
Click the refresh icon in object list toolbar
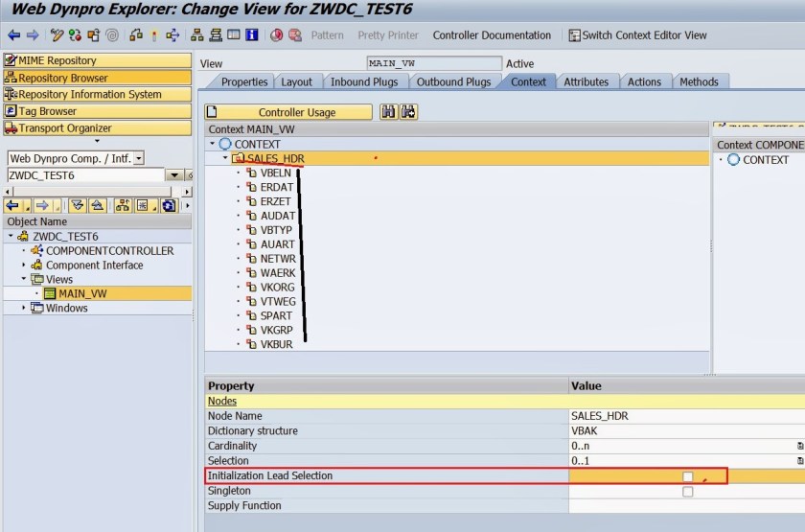pos(169,206)
